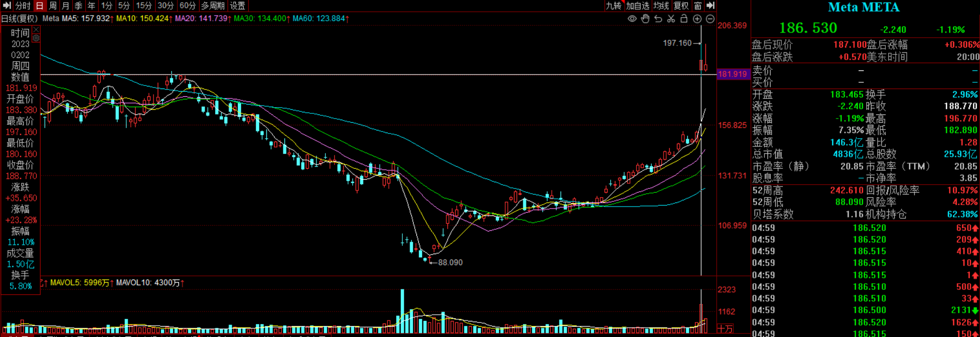Click 加自选 to add to watchlist
980x337 pixels.
pos(638,6)
